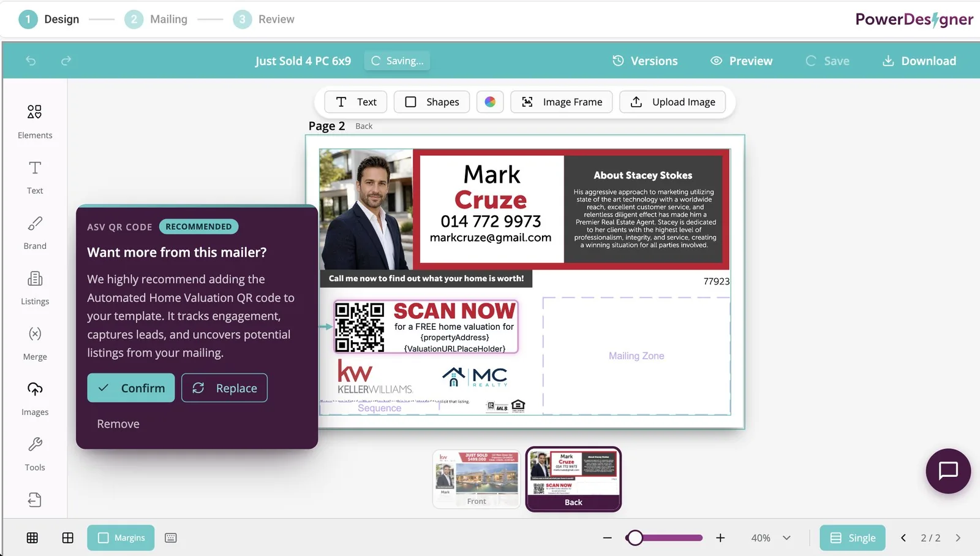
Task: Go to the previous page arrow
Action: [x=903, y=538]
